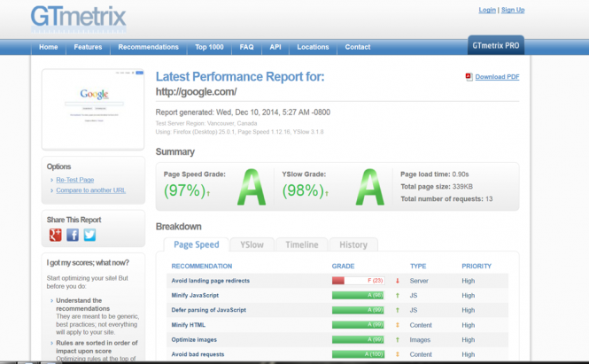Viewport: 589px width, 364px height.
Task: Click the red down arrow for landing page redirects
Action: pos(398,281)
